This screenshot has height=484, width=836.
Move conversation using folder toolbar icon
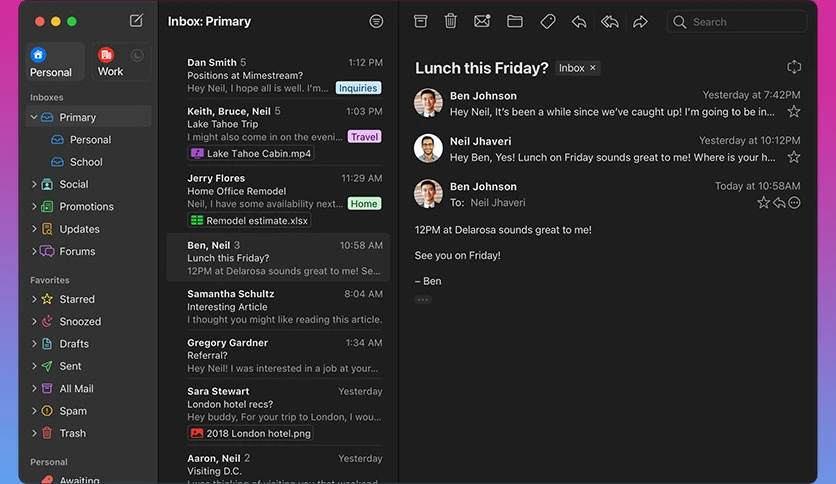515,21
